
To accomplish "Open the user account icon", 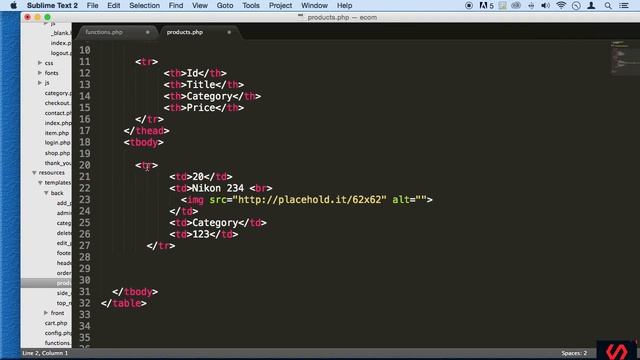I will point(591,6).
